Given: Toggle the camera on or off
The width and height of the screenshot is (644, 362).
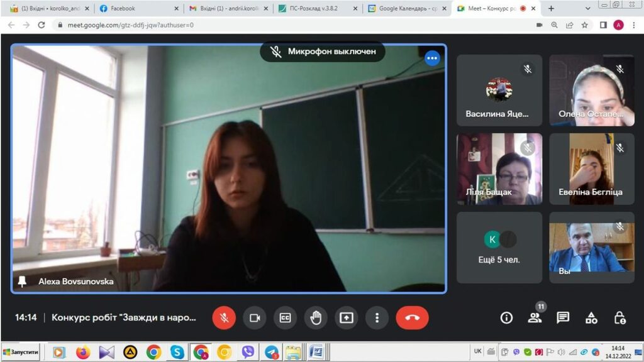Looking at the screenshot, I should 255,317.
